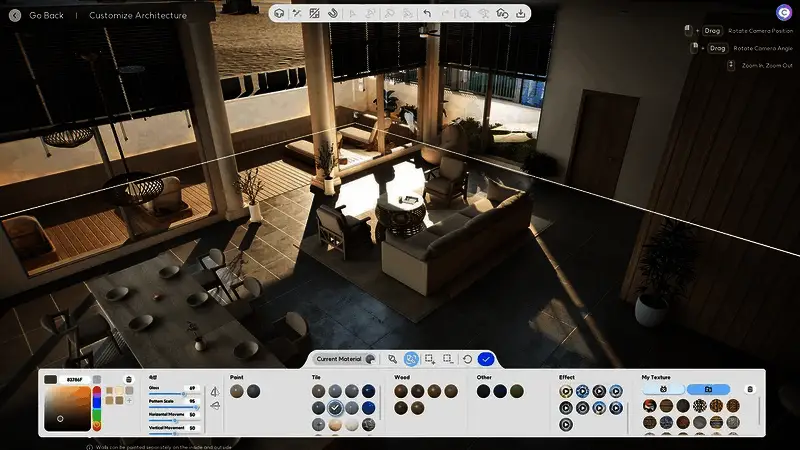This screenshot has height=450, width=800.
Task: Click the download icon in top toolbar
Action: pyautogui.click(x=520, y=13)
